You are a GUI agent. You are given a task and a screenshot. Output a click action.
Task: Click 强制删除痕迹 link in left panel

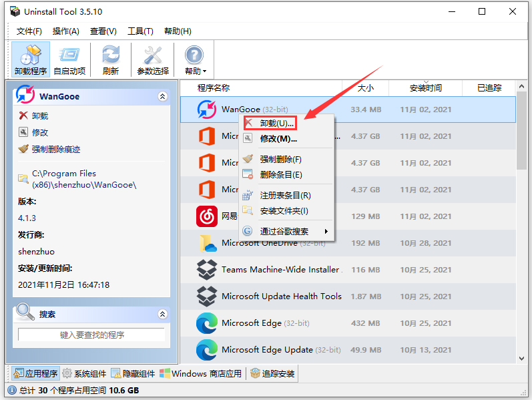55,149
